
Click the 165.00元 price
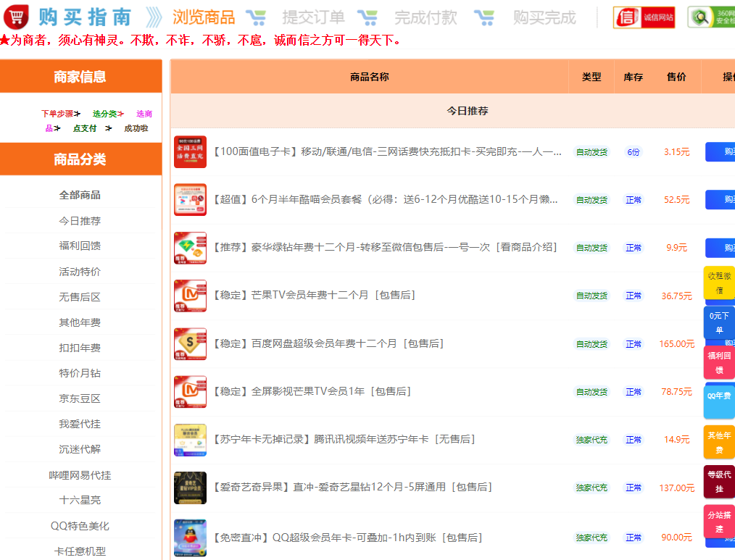click(x=677, y=343)
